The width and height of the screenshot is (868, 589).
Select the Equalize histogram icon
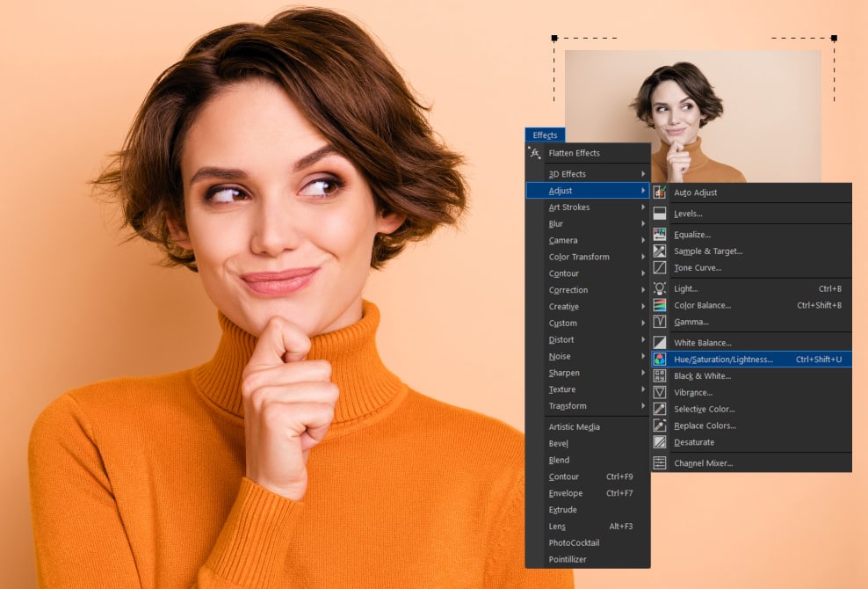point(660,235)
